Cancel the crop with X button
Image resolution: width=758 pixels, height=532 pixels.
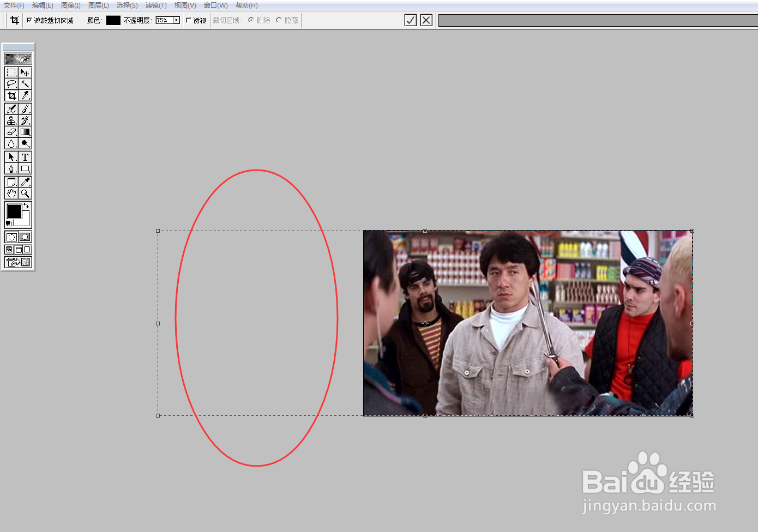point(426,20)
